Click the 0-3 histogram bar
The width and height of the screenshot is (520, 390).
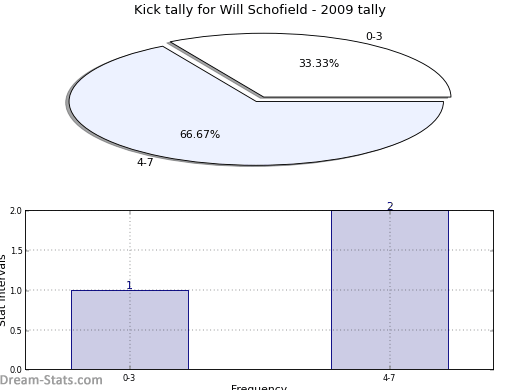pyautogui.click(x=130, y=330)
